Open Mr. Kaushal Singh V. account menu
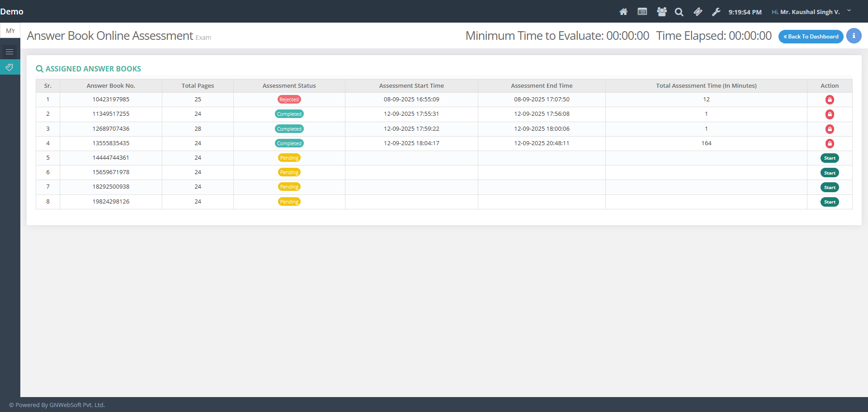This screenshot has height=412, width=868. [x=810, y=12]
